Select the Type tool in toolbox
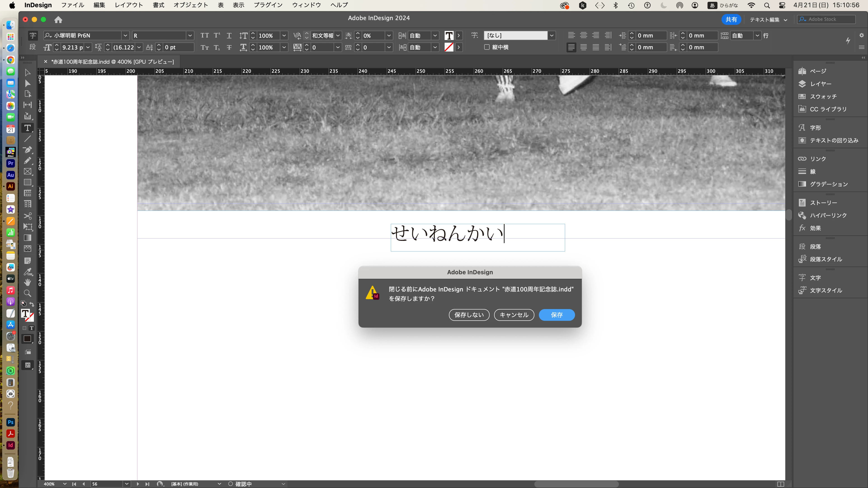The height and width of the screenshot is (488, 868). point(27,128)
